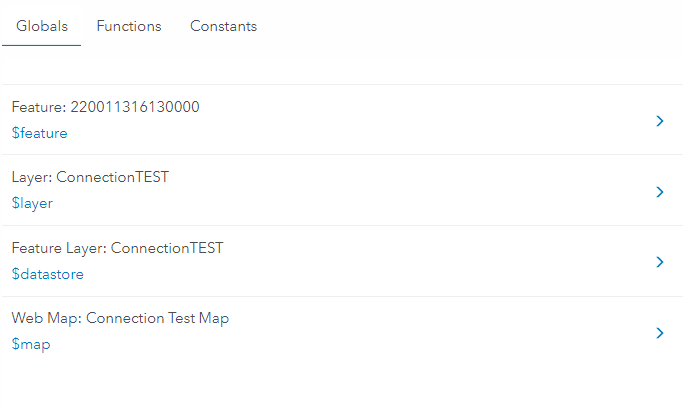
Task: Open the Web Map global row
Action: [x=340, y=331]
